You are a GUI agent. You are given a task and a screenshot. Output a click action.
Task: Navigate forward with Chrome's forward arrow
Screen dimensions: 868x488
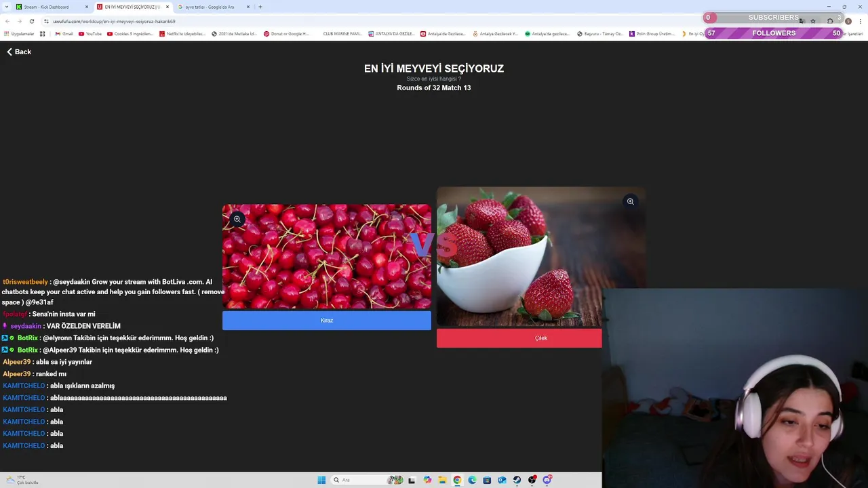click(19, 21)
